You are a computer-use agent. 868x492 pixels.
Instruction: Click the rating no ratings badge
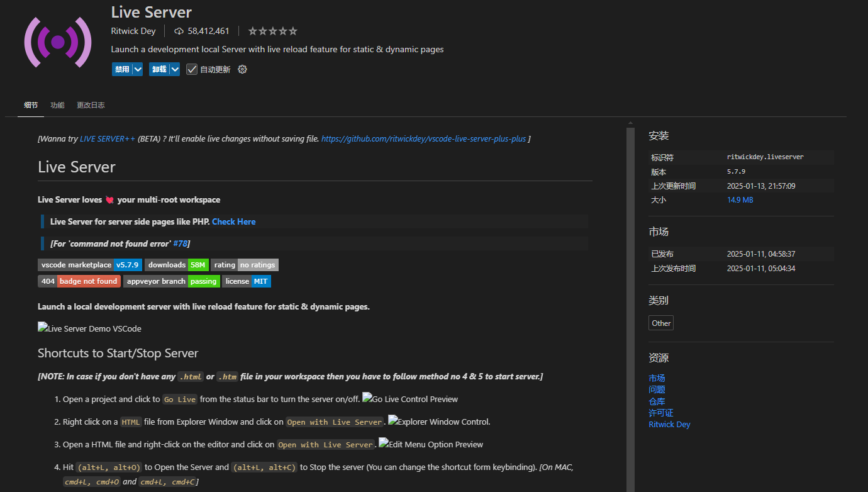[245, 265]
